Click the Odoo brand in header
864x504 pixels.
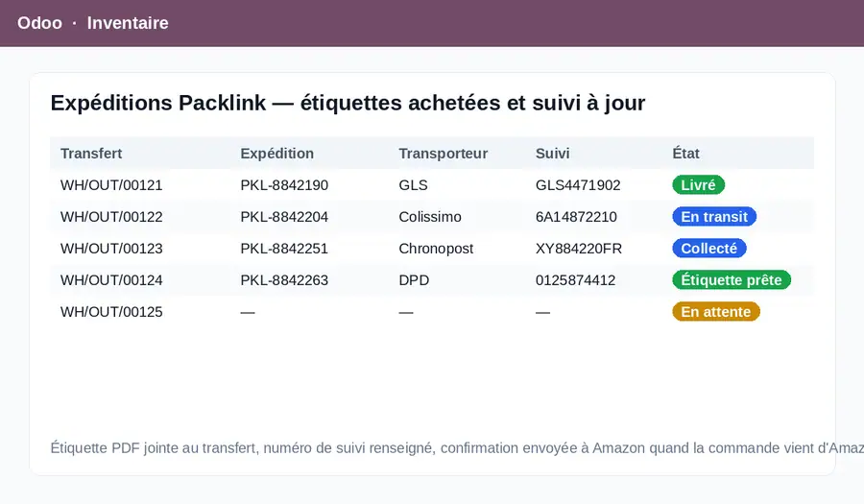pos(39,23)
